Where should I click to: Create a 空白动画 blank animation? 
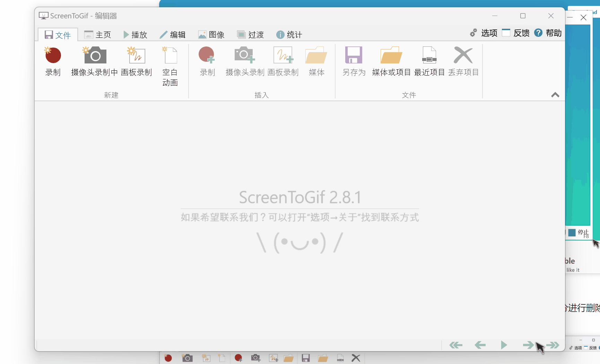[170, 66]
